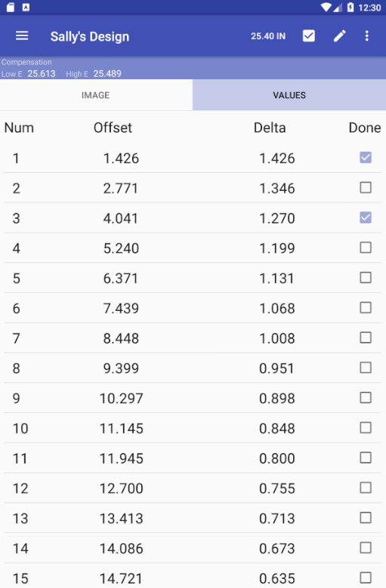386x588 pixels.
Task: Tap the SD card notification icon
Action: [x=11, y=7]
